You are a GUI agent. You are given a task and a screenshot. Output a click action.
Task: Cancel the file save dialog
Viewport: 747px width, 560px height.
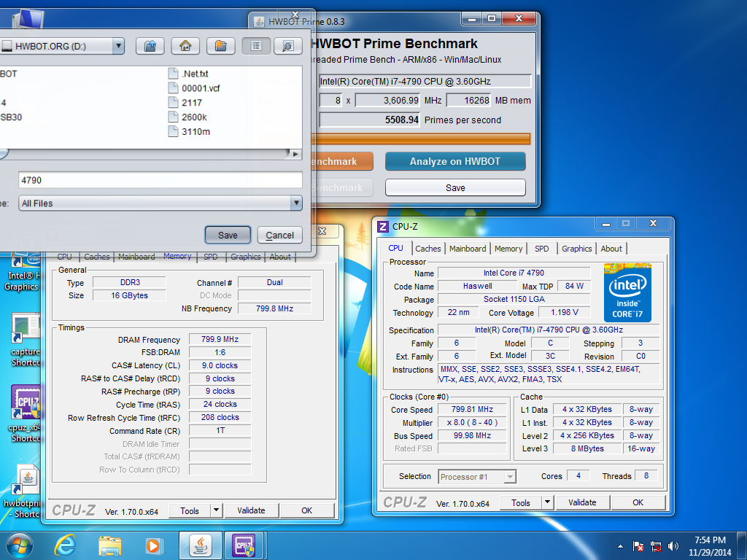tap(279, 236)
